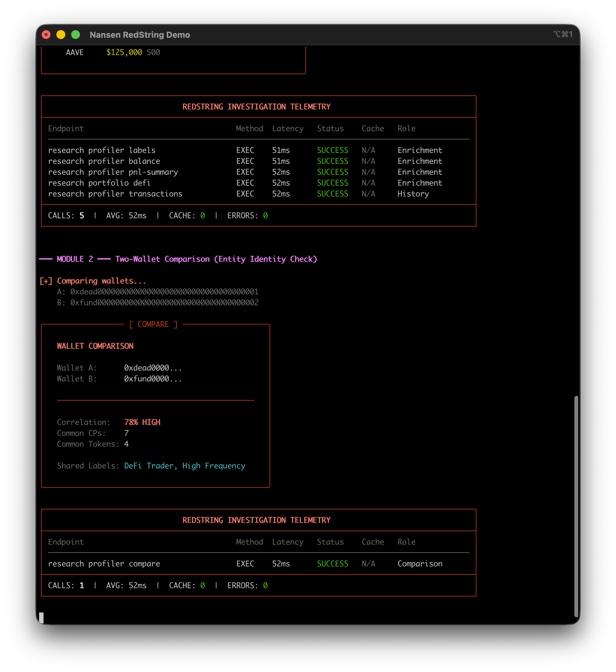The height and width of the screenshot is (672, 616).
Task: Click 'research profiler balance' endpoint row
Action: [x=258, y=161]
